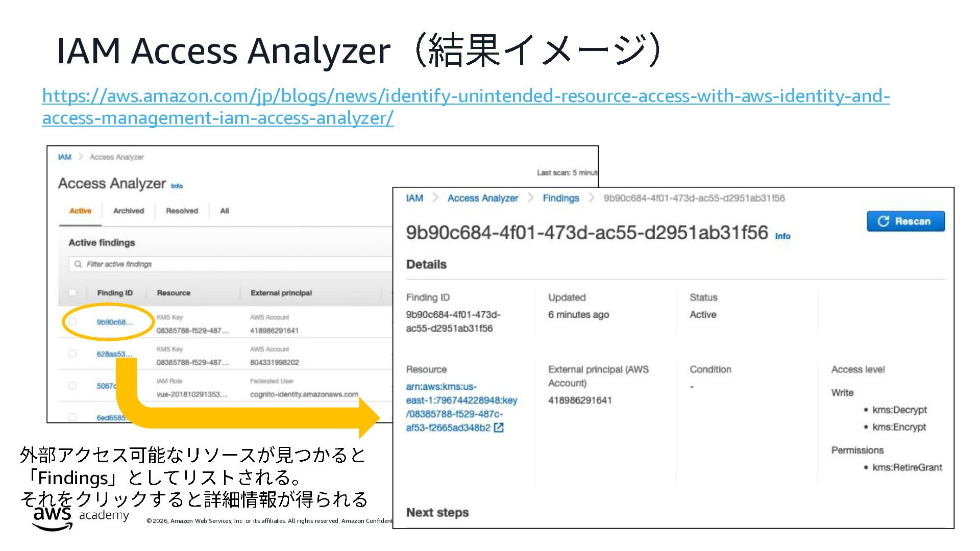This screenshot has width=980, height=551.
Task: Sort by the External principal column header
Action: click(281, 293)
